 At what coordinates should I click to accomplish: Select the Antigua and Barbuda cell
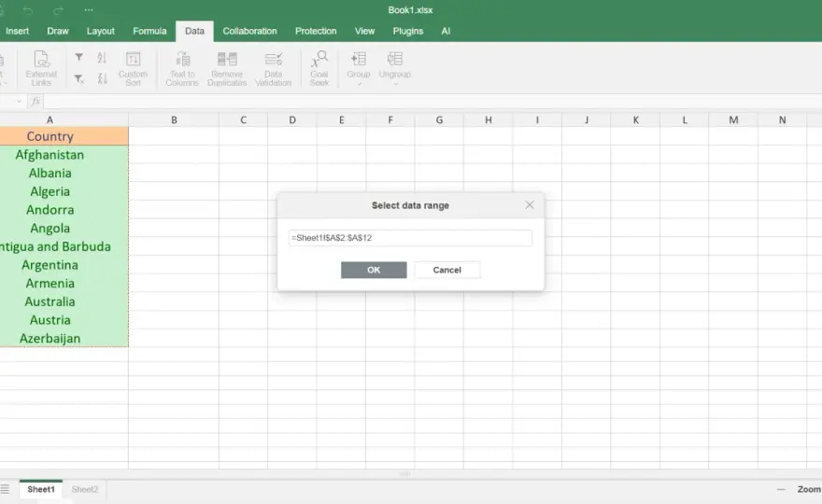[64, 246]
